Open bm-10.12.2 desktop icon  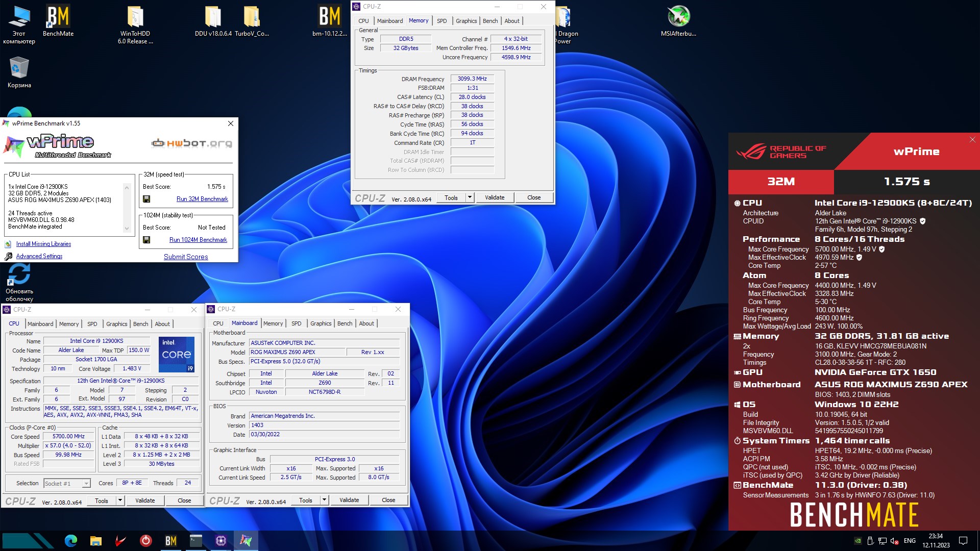coord(329,20)
